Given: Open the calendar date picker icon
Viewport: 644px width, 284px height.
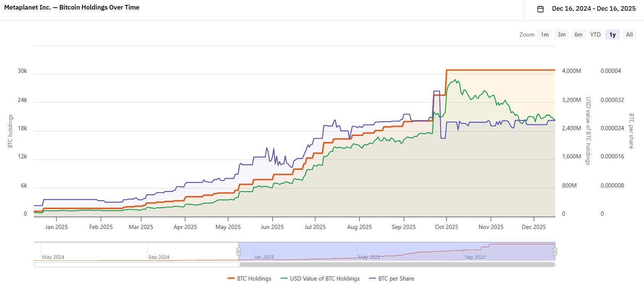Looking at the screenshot, I should click(540, 9).
